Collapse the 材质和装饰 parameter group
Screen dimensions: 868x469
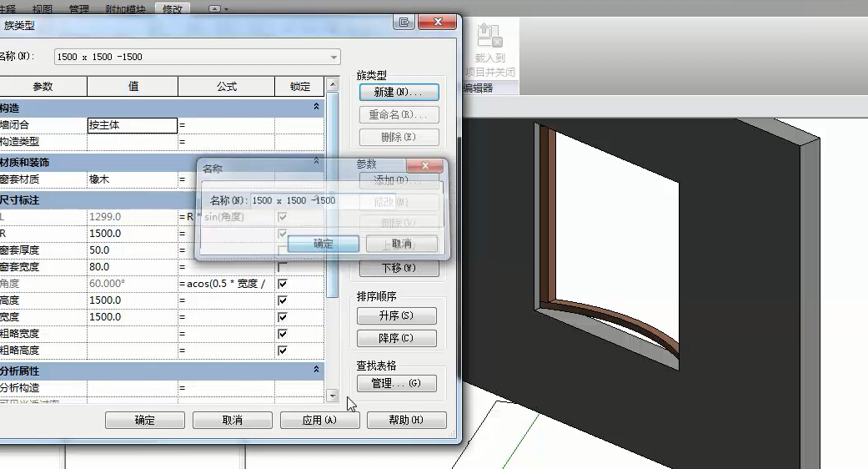tap(316, 162)
